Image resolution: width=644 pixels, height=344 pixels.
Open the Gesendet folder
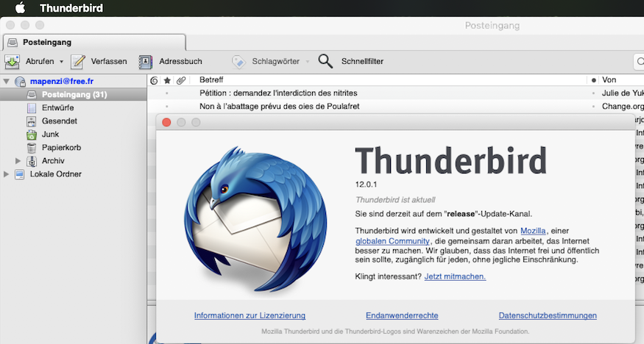[60, 121]
